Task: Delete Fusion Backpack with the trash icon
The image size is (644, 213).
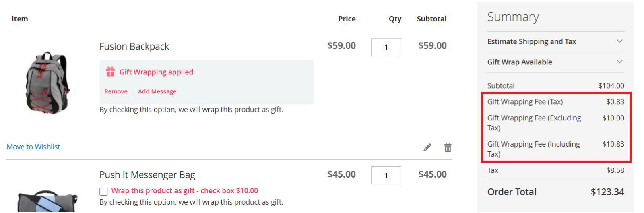Action: click(448, 147)
